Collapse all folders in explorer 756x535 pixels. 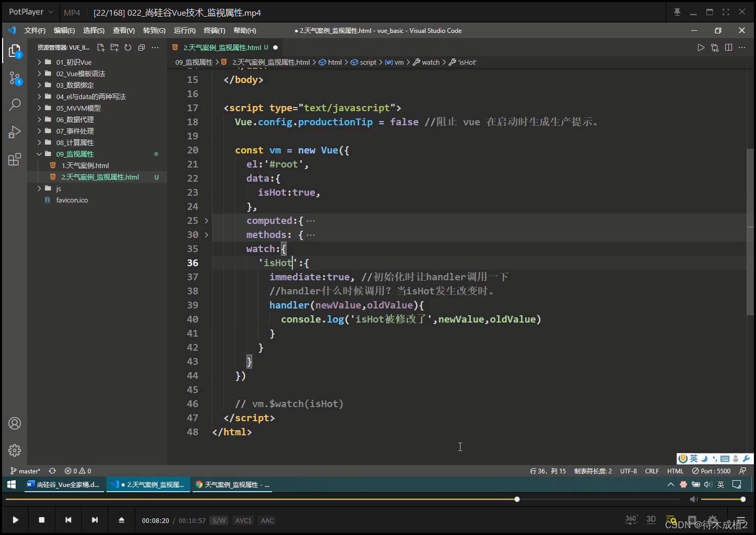point(141,47)
